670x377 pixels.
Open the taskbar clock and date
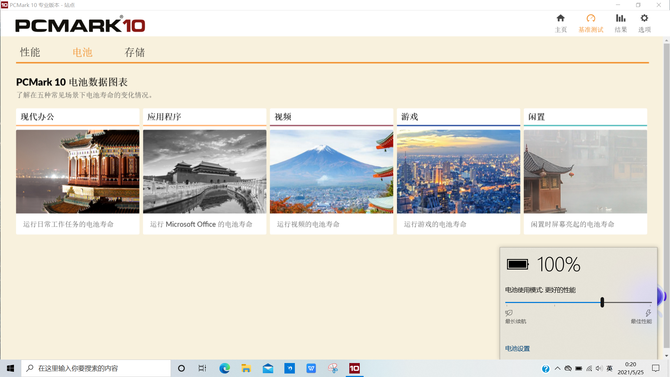coord(630,368)
